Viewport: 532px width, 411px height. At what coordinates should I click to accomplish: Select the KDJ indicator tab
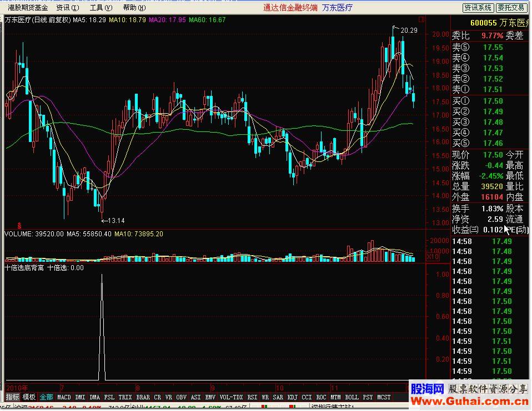[x=292, y=397]
